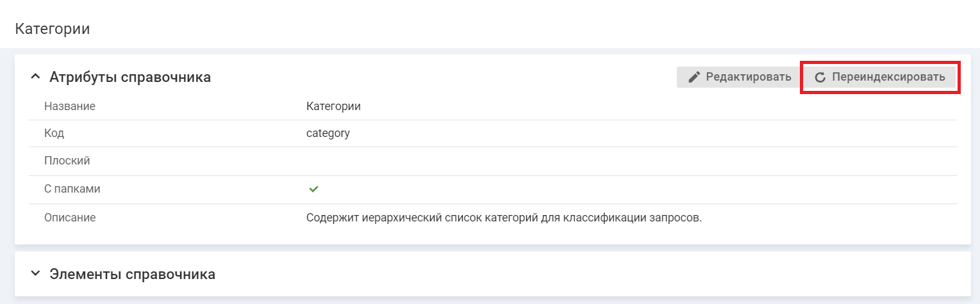Select the Код row label

54,134
